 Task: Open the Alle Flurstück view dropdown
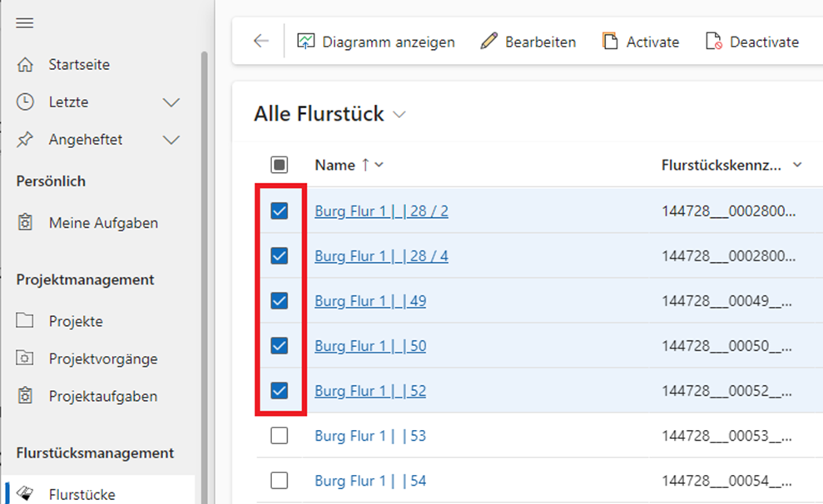coord(399,115)
